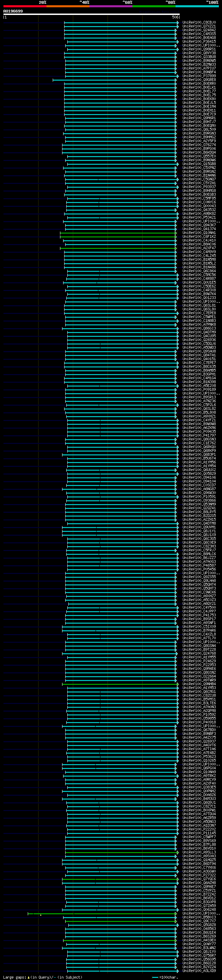Select the label UniRef100_B9HTJ7
222x980 pixels.
(x=199, y=122)
